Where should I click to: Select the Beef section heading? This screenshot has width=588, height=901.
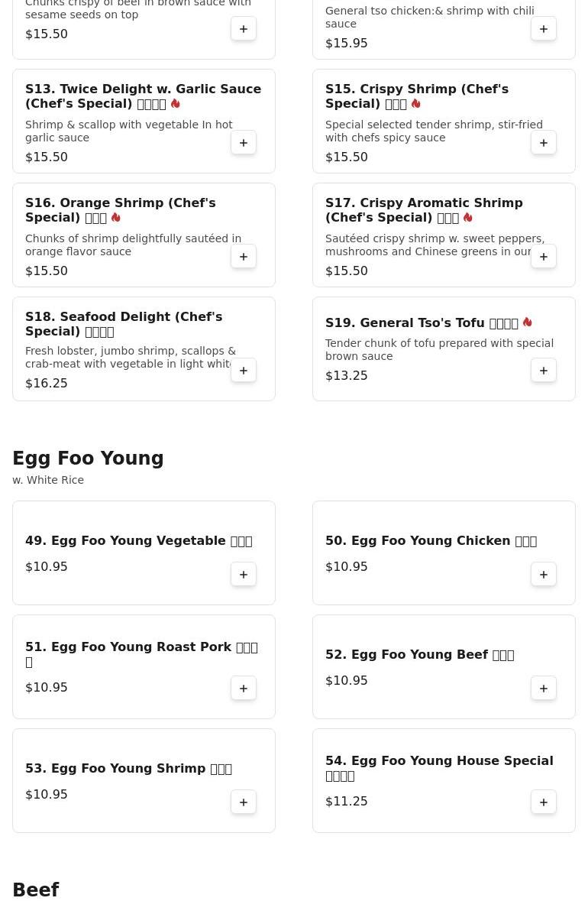[36, 890]
